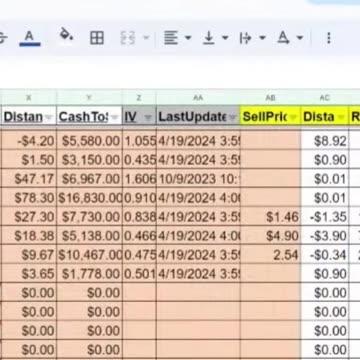Open the filter dropdown on SellPric header
Image resolution: width=360 pixels, height=360 pixels.
(293, 117)
